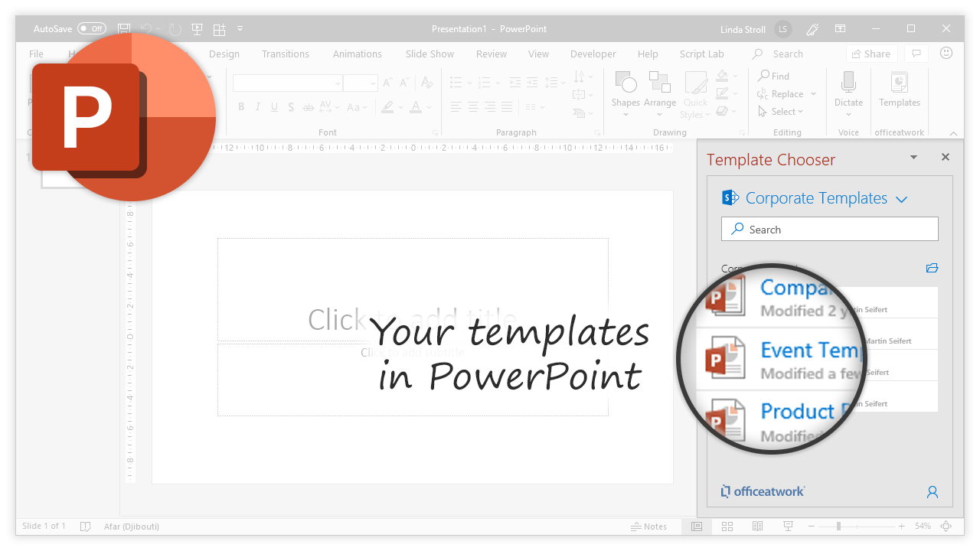Click Notes in status bar
The height and width of the screenshot is (551, 980).
[x=649, y=527]
